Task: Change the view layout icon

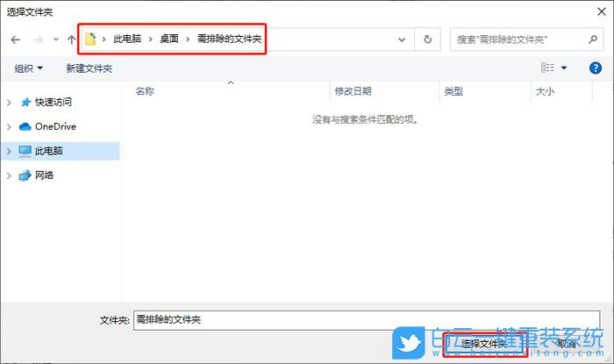Action: 547,68
